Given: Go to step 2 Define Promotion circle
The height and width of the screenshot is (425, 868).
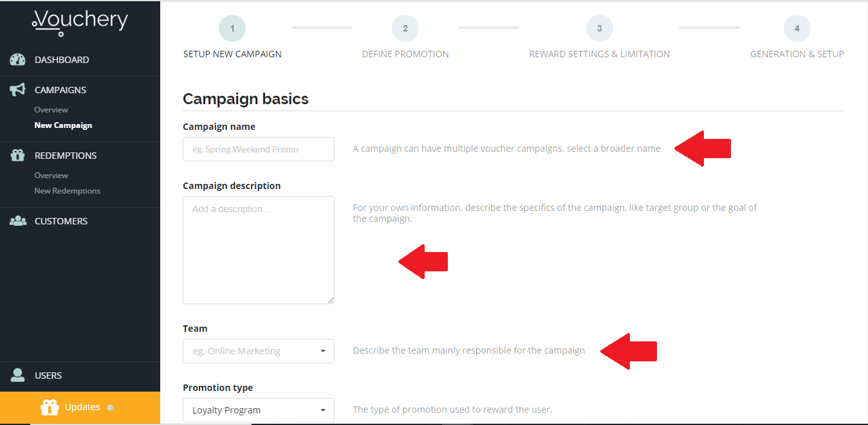Looking at the screenshot, I should point(405,28).
